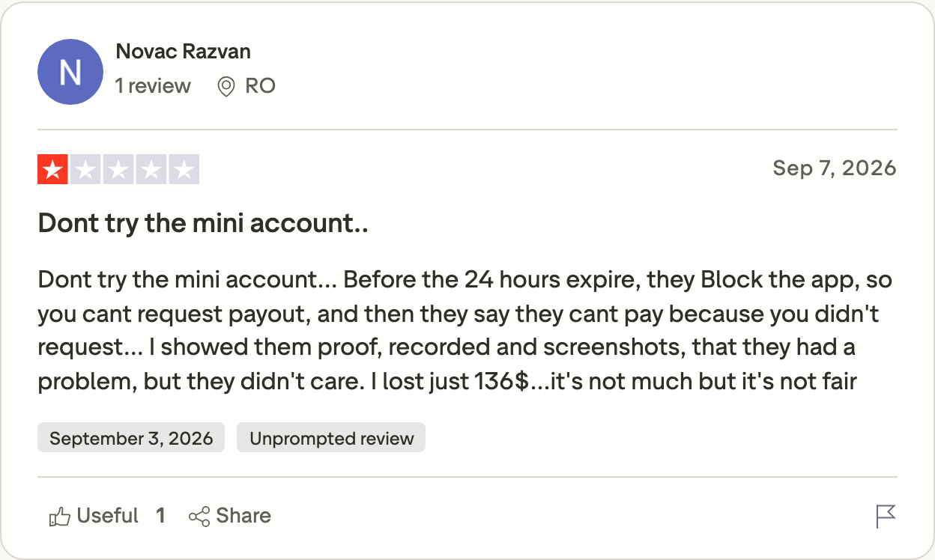Click the RO country label
The image size is (935, 560).
tap(261, 86)
